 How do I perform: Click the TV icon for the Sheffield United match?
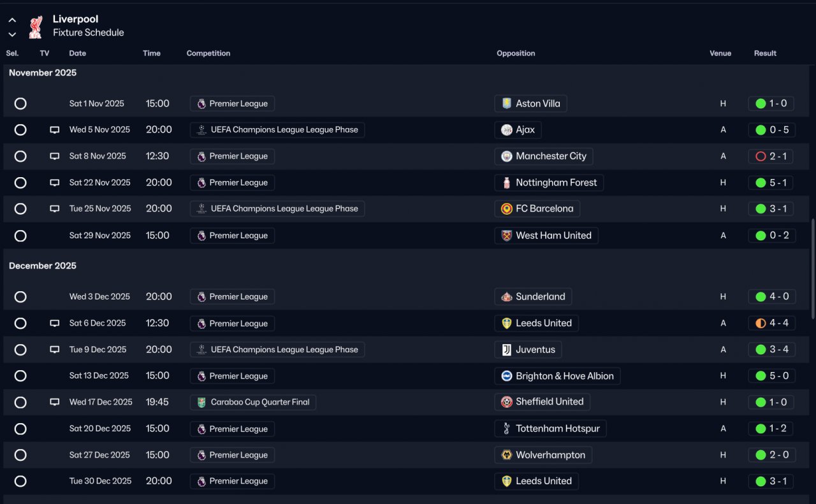coord(55,402)
